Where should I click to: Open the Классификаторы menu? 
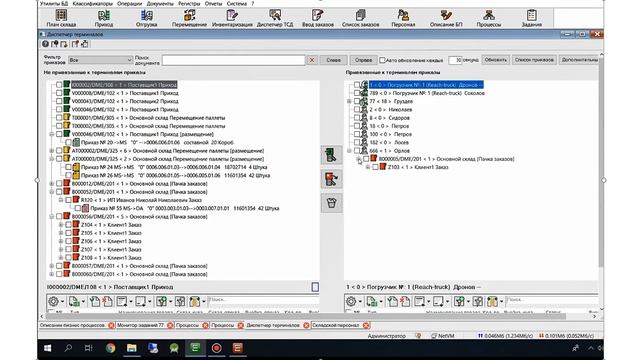point(93,4)
